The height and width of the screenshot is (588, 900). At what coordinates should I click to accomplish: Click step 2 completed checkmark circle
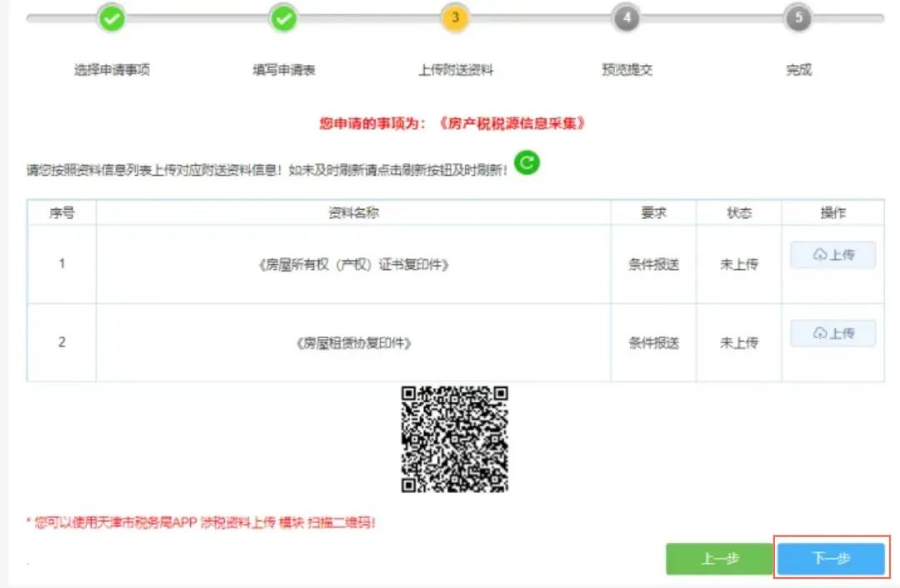point(283,18)
